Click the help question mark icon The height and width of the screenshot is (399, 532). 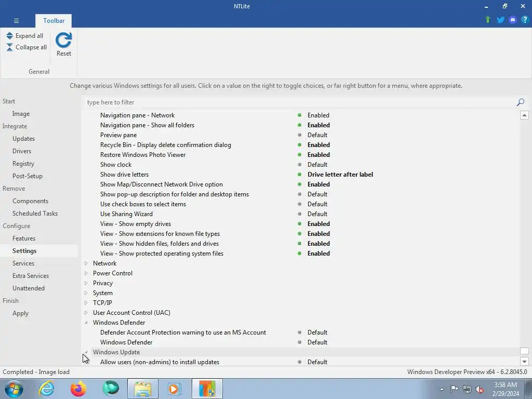(x=525, y=20)
